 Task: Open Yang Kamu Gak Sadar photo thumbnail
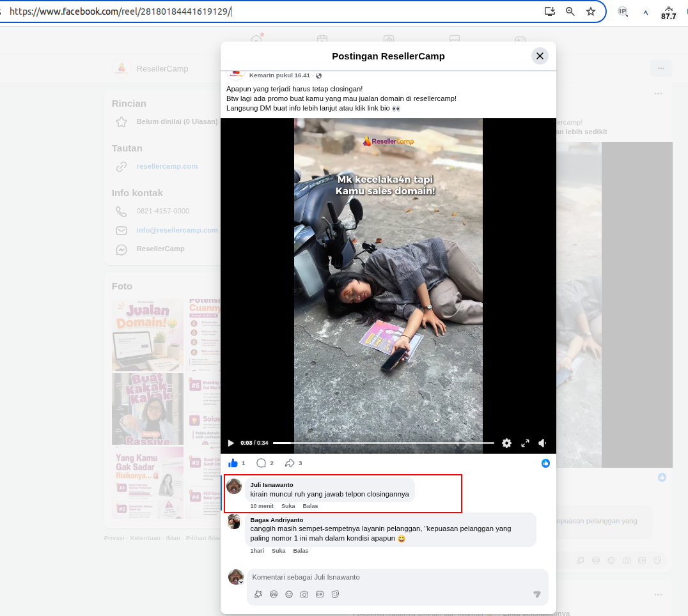tap(148, 482)
